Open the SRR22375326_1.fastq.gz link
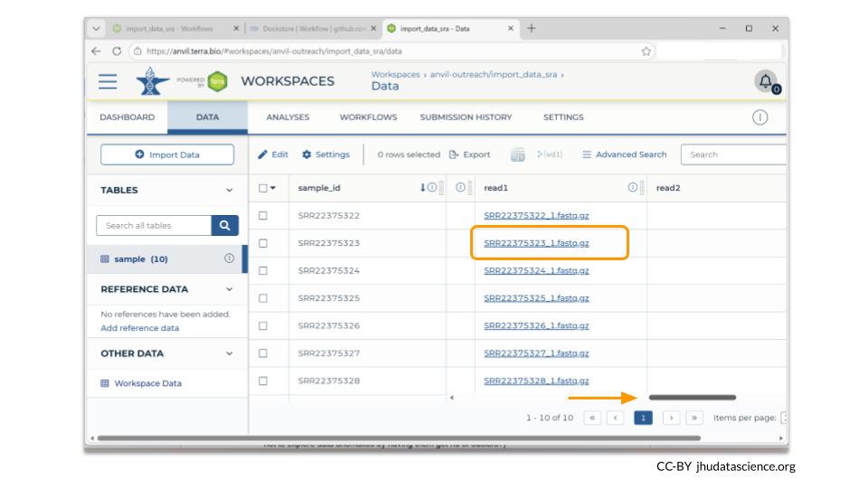The height and width of the screenshot is (488, 868). 536,325
